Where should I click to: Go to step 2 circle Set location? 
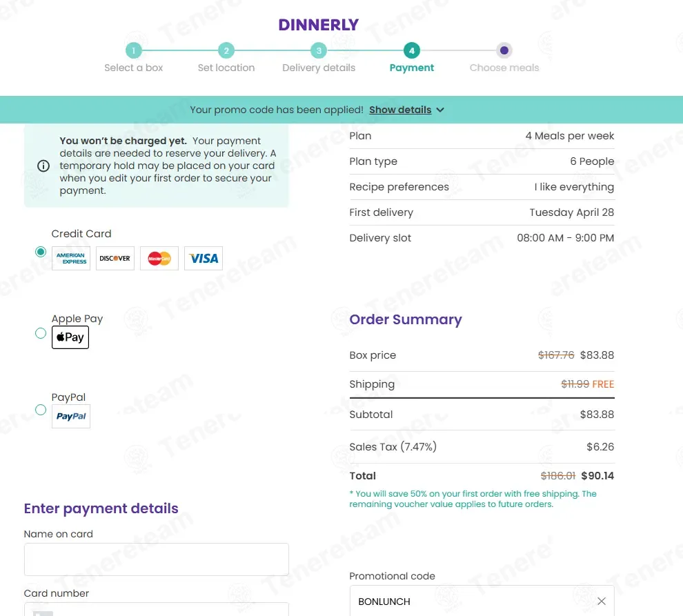click(x=226, y=50)
